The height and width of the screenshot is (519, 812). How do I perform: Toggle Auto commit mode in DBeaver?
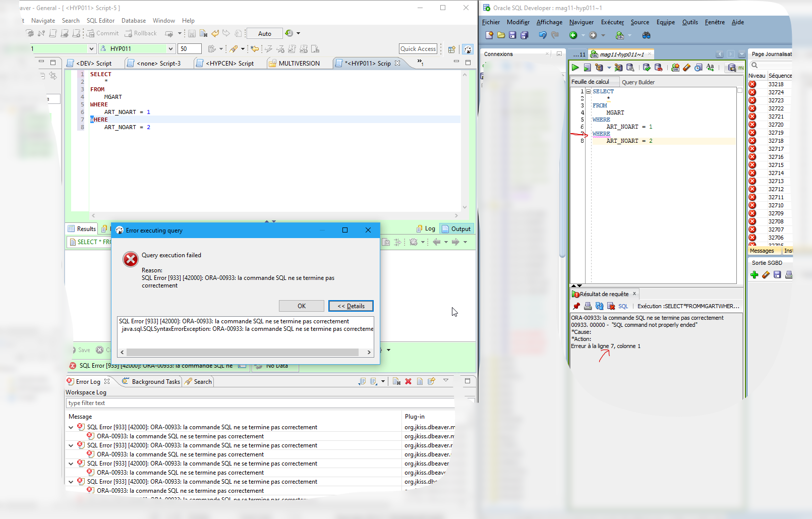click(x=264, y=33)
